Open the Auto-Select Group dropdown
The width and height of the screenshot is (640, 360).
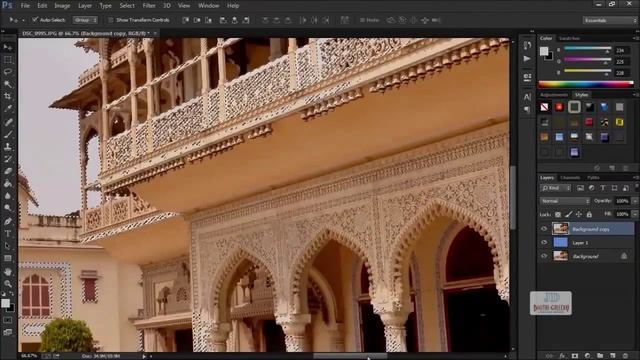click(85, 20)
